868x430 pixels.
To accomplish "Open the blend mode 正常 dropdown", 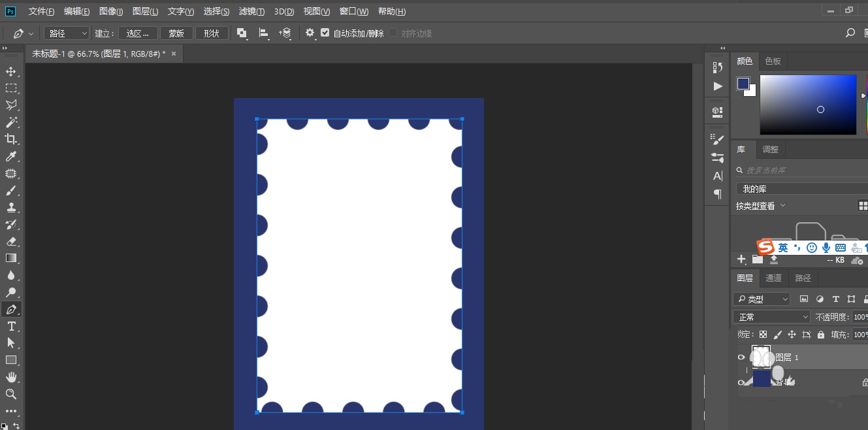I will click(x=771, y=316).
